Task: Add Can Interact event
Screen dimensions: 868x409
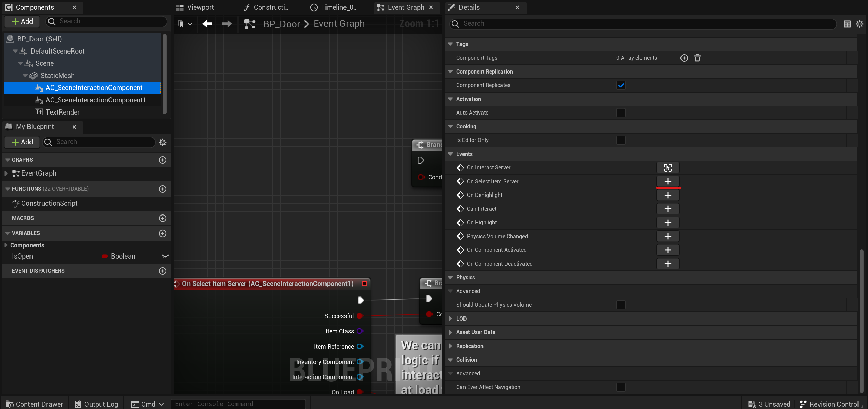Action: (668, 209)
